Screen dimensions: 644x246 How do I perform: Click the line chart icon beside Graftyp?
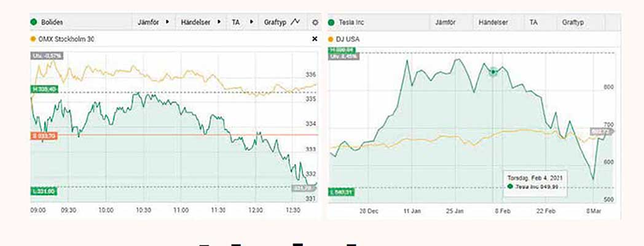296,22
